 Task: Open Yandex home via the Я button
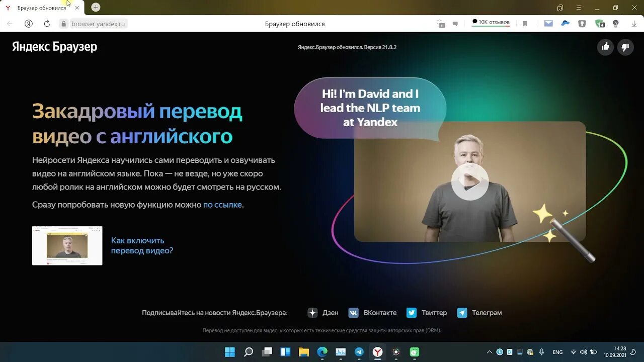pyautogui.click(x=29, y=24)
